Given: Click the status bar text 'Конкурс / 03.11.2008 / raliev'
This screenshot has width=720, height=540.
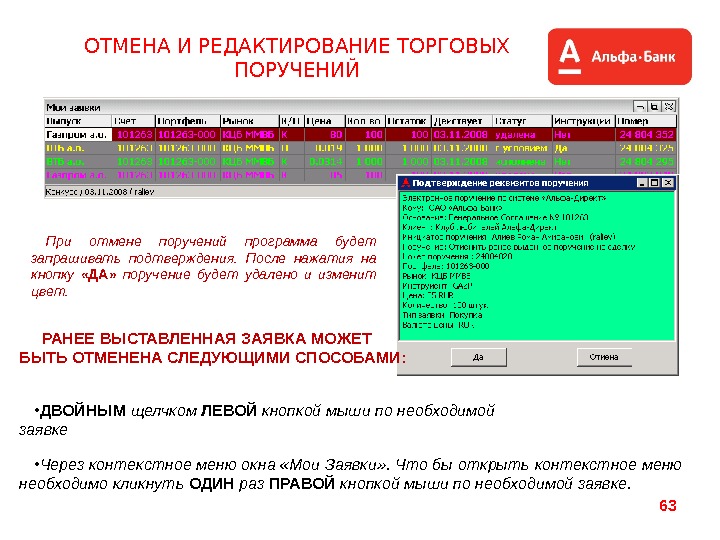Looking at the screenshot, I should coord(100,192).
